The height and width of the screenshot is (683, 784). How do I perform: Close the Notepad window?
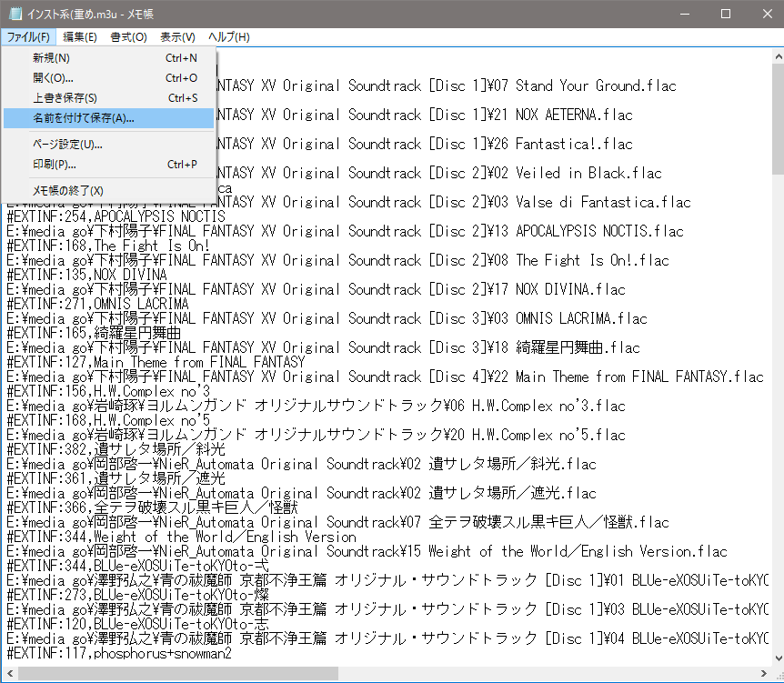tap(767, 14)
